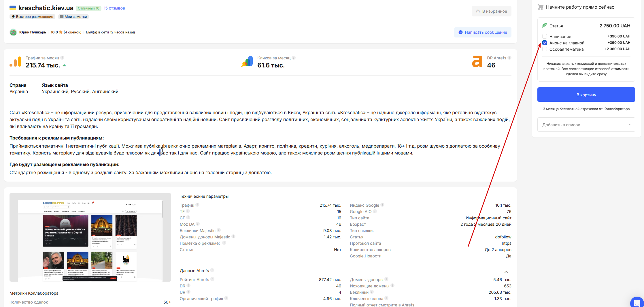The height and width of the screenshot is (307, 644).
Task: Click the Написать сообщение button
Action: point(483,32)
